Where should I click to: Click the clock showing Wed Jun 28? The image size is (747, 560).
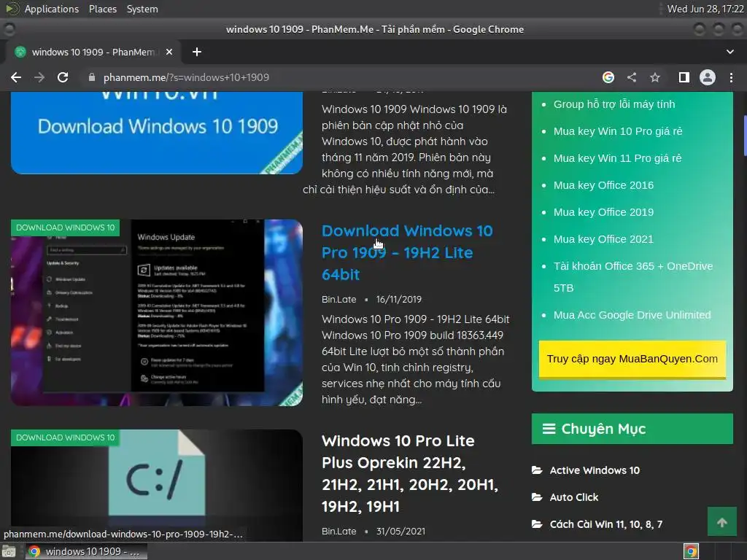[x=705, y=9]
